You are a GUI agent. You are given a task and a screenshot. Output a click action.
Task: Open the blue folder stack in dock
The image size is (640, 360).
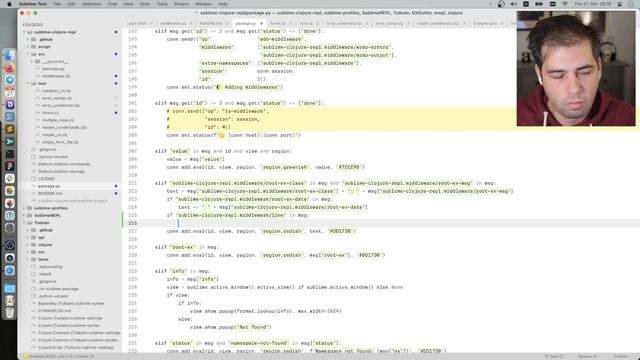(10, 289)
